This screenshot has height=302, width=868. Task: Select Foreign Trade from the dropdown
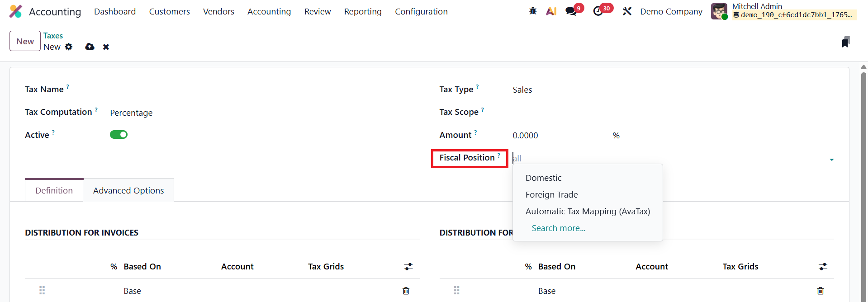(551, 195)
